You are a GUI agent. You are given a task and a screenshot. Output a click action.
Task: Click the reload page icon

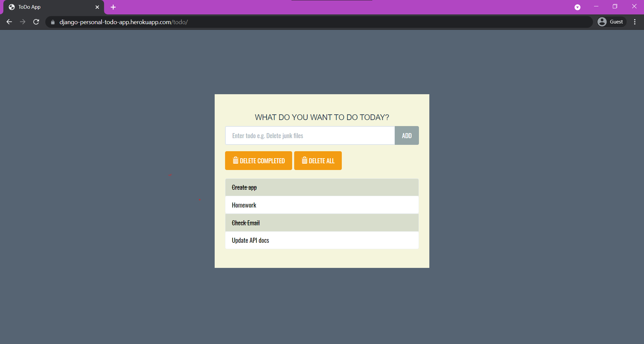tap(36, 22)
